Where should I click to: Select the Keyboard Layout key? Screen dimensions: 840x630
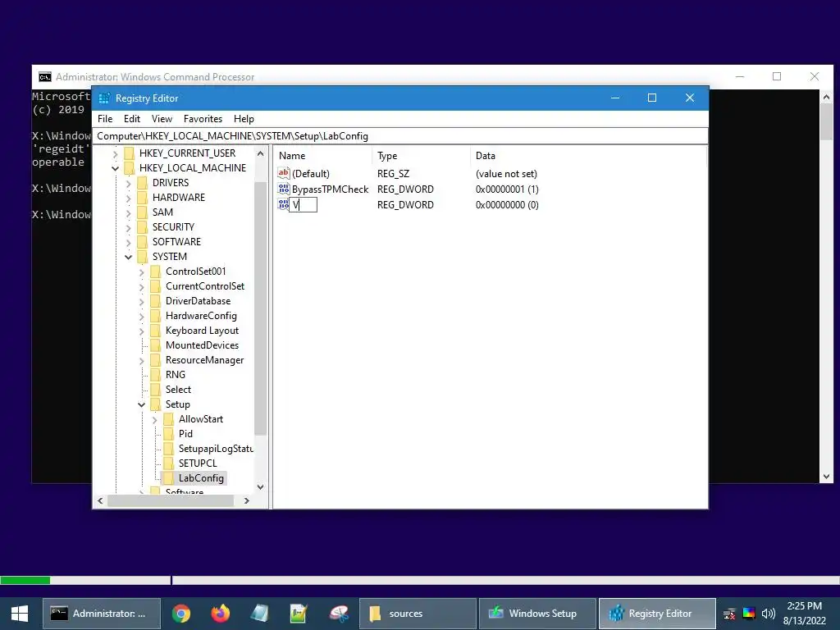[x=202, y=331]
